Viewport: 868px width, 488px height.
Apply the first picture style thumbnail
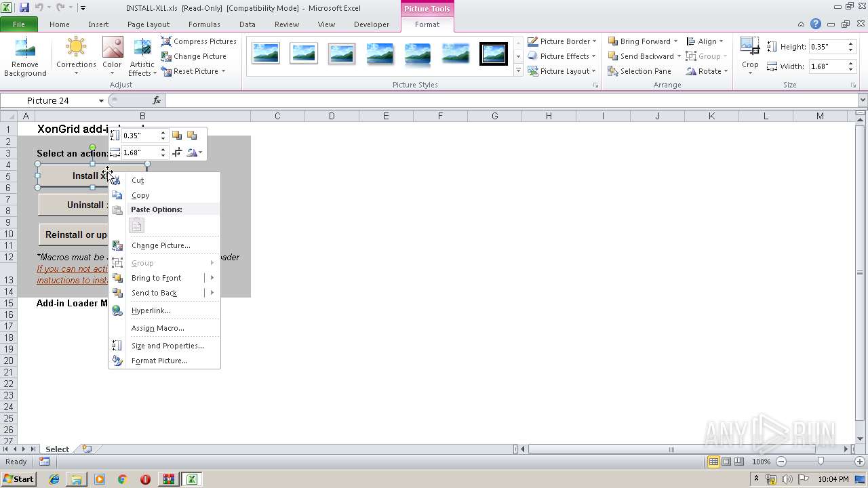(x=266, y=54)
